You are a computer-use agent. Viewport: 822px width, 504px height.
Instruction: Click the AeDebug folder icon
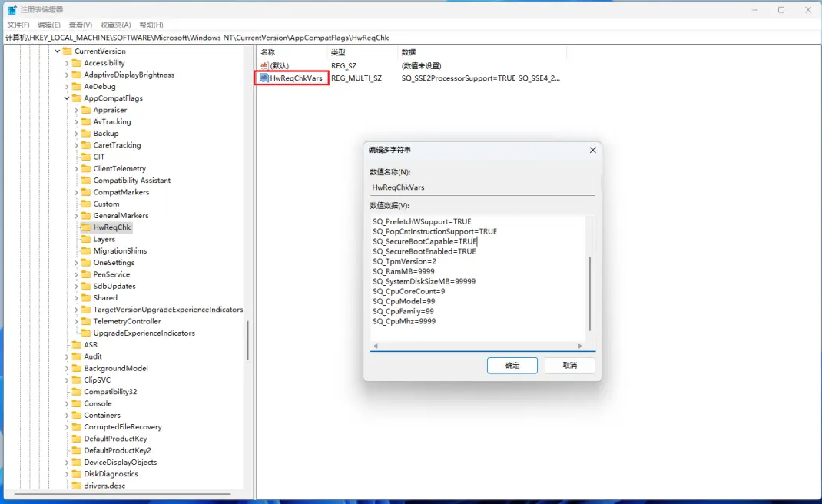tap(77, 87)
